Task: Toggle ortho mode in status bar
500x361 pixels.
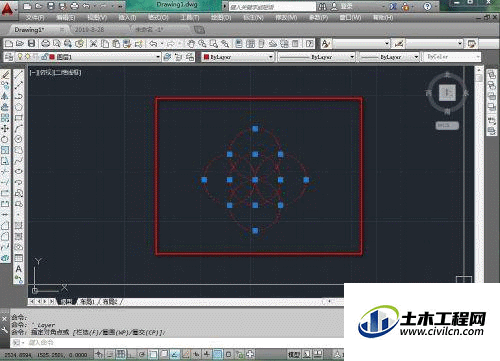Action: 132,354
